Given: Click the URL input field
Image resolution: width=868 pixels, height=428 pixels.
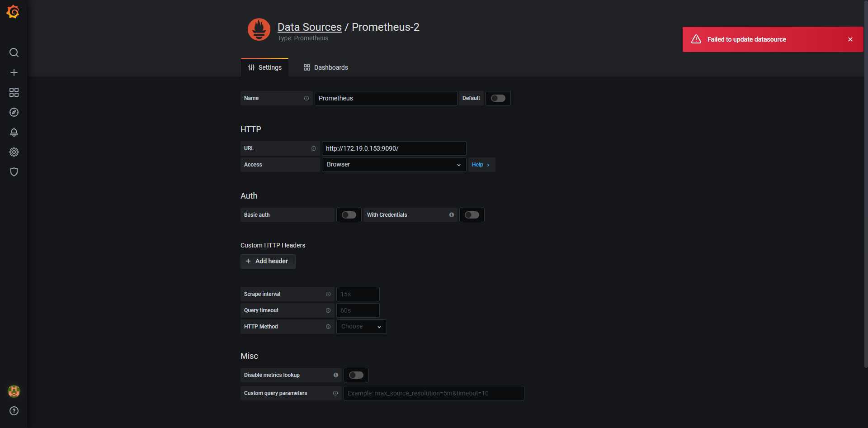Looking at the screenshot, I should tap(394, 148).
